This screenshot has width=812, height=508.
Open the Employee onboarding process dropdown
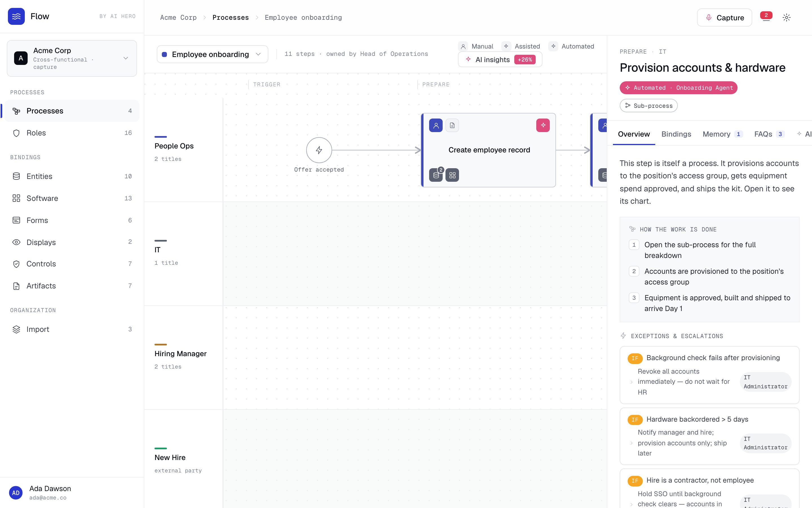[212, 54]
